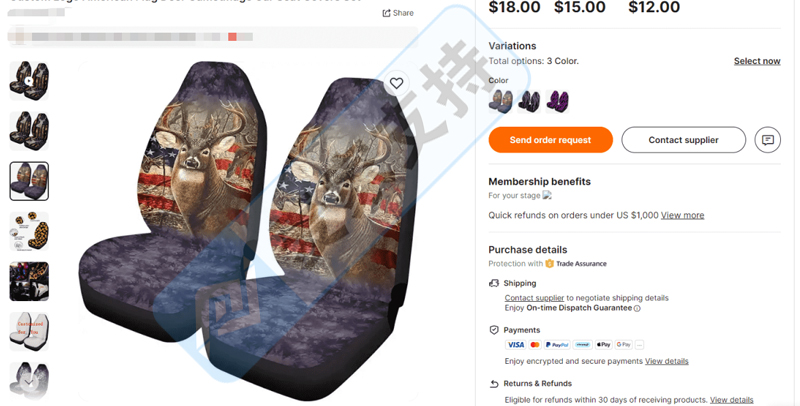The image size is (800, 406).
Task: Click the Google Pay payment icon
Action: click(x=623, y=345)
